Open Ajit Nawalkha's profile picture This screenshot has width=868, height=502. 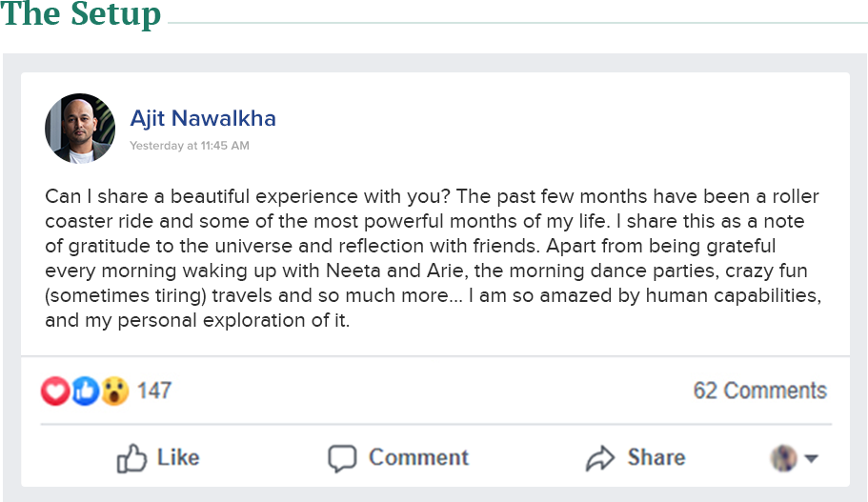point(80,129)
